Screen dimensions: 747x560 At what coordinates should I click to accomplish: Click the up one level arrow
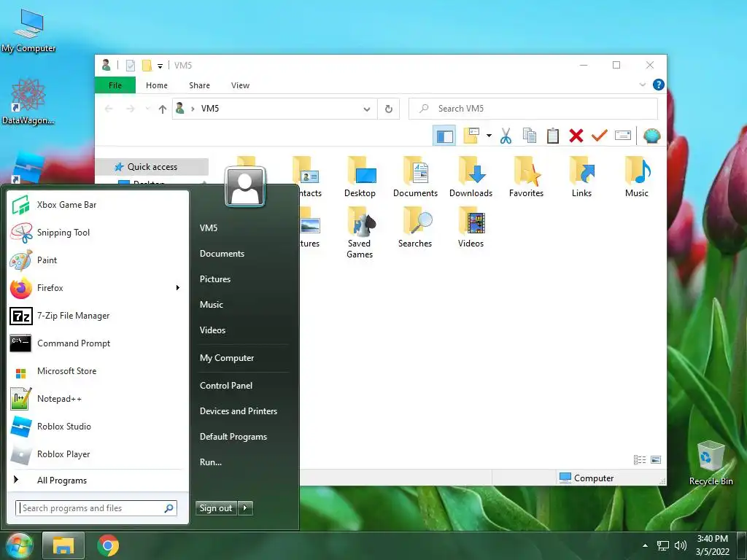163,109
